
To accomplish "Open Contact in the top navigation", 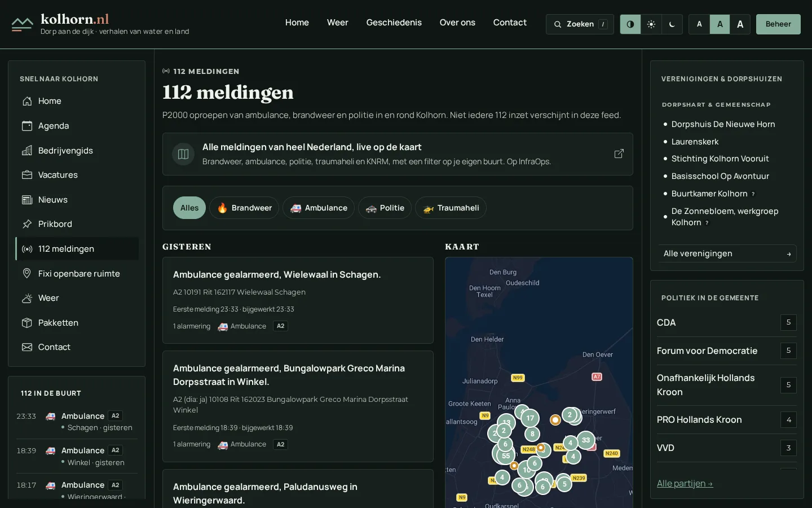I will [x=510, y=23].
